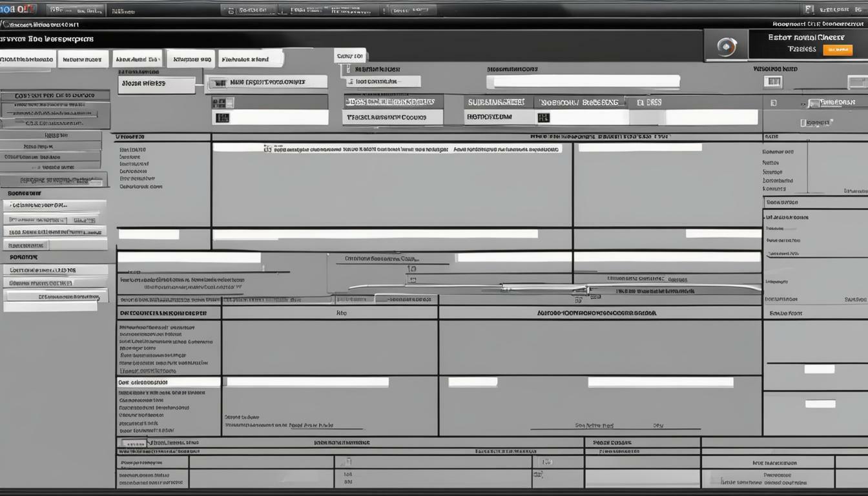Click the small framed box icon under the right header

(x=772, y=82)
